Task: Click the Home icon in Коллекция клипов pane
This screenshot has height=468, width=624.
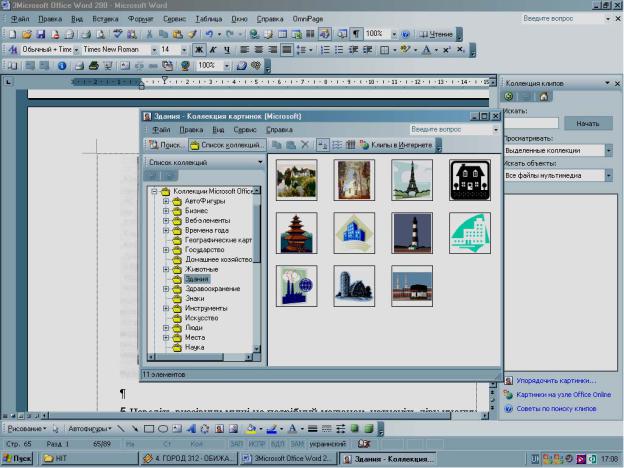Action: click(x=543, y=97)
